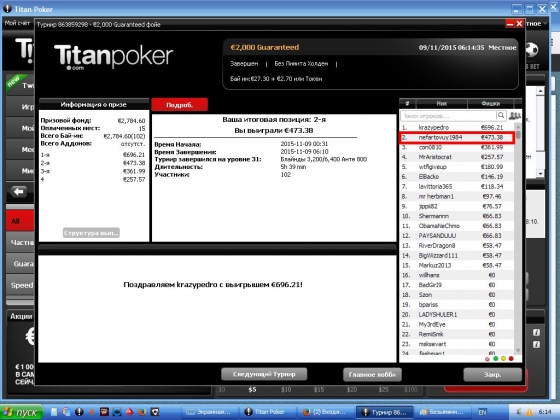Select player My3rdEye in the ranking list

[x=457, y=325]
